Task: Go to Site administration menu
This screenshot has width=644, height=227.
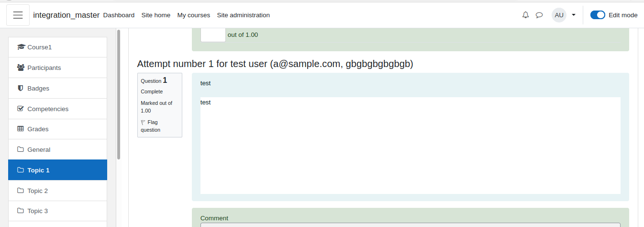Action: point(243,15)
